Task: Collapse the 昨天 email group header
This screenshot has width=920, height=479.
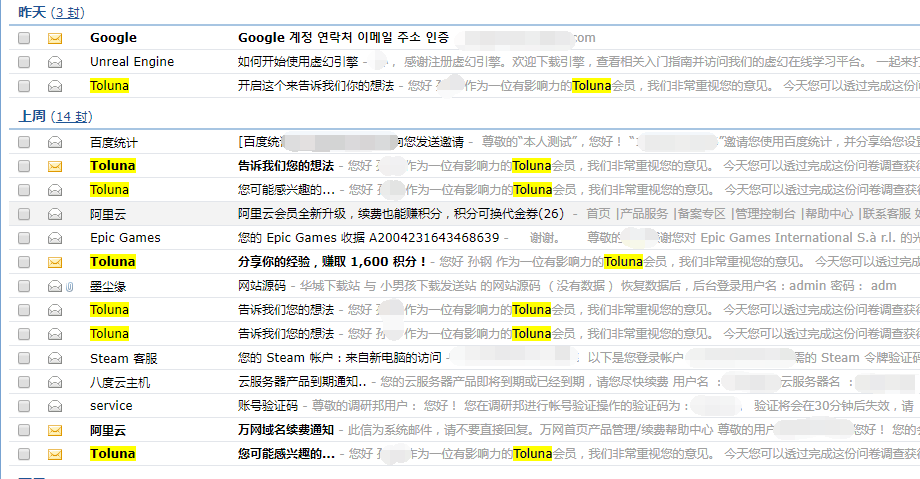Action: pyautogui.click(x=31, y=12)
